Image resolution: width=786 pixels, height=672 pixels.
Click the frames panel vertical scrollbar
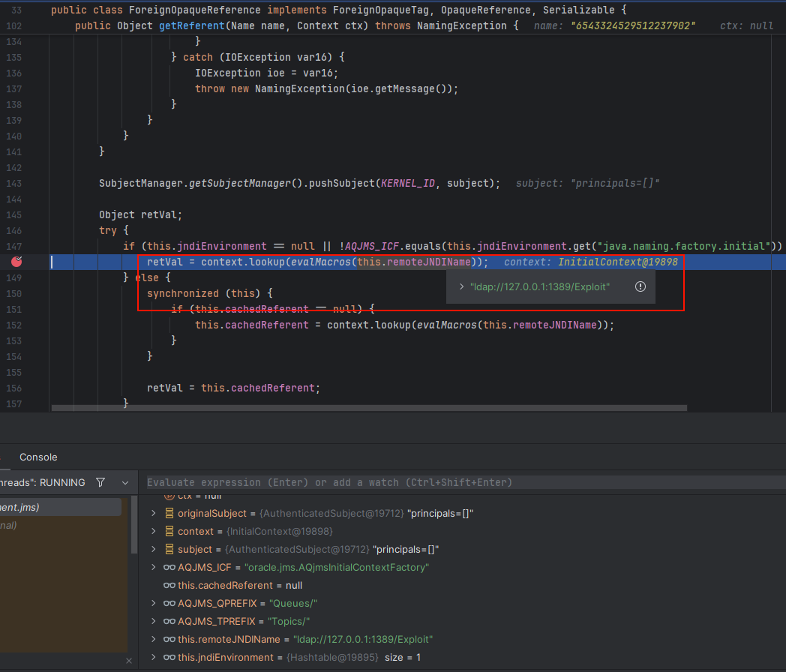[x=133, y=525]
